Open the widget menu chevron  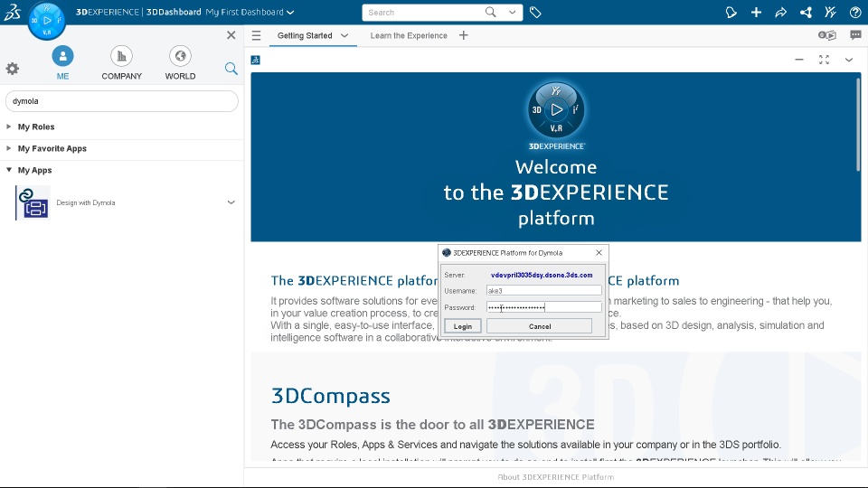tap(849, 60)
